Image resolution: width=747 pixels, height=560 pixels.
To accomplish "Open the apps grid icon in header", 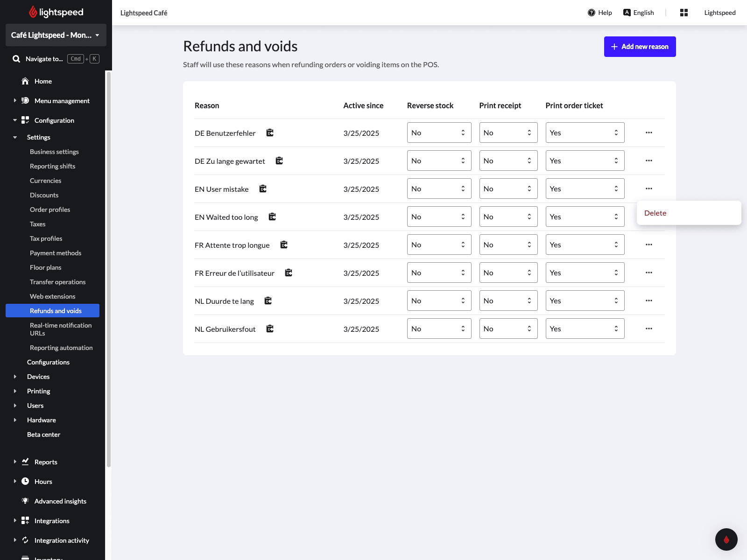I will pyautogui.click(x=684, y=13).
